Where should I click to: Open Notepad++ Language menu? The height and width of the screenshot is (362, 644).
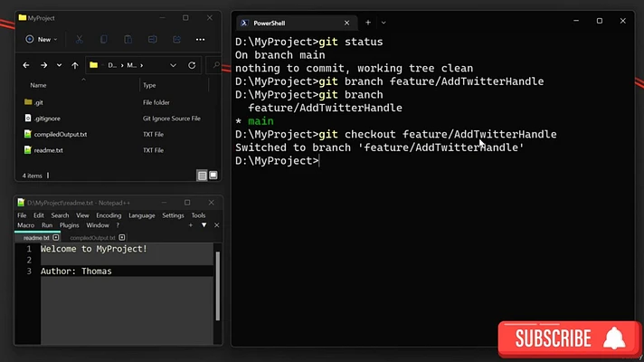(142, 215)
